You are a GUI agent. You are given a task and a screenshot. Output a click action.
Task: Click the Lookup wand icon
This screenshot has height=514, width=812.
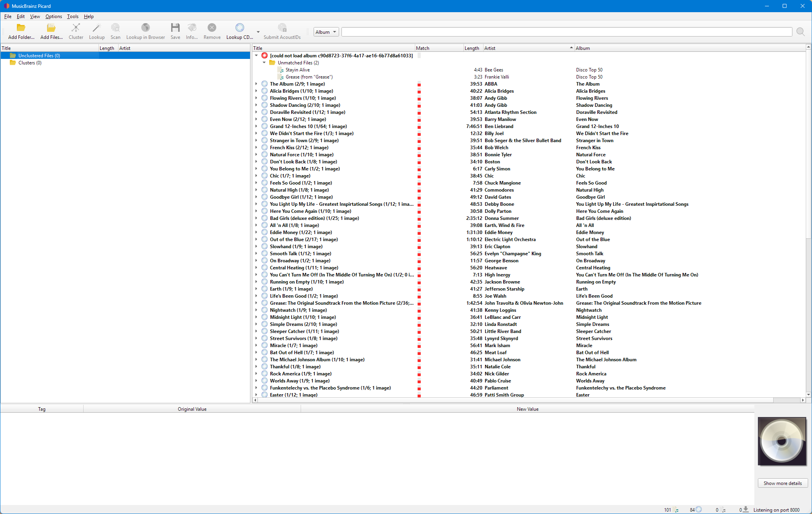pyautogui.click(x=97, y=28)
